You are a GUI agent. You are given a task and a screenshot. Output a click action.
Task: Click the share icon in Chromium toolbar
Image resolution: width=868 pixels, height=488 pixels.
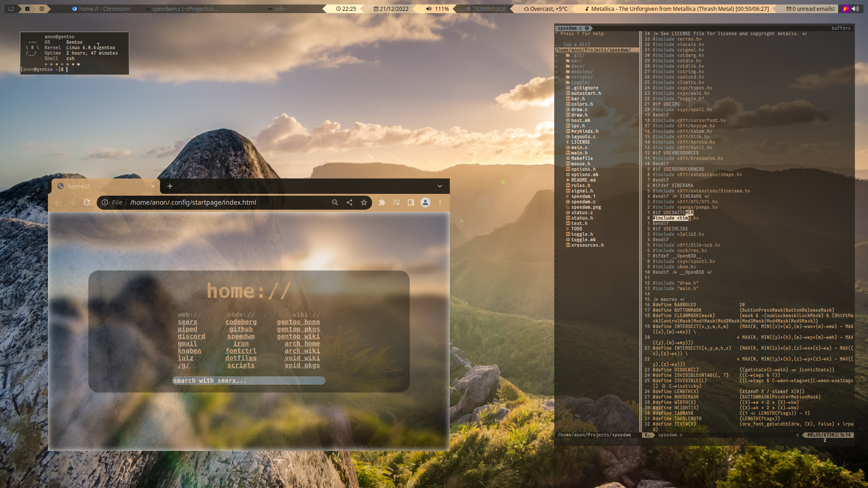click(x=349, y=202)
